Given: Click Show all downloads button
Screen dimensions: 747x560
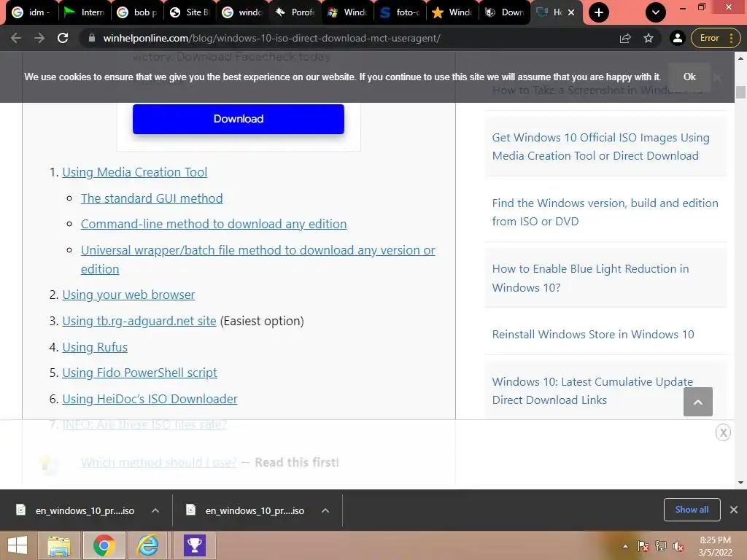Looking at the screenshot, I should [x=692, y=510].
